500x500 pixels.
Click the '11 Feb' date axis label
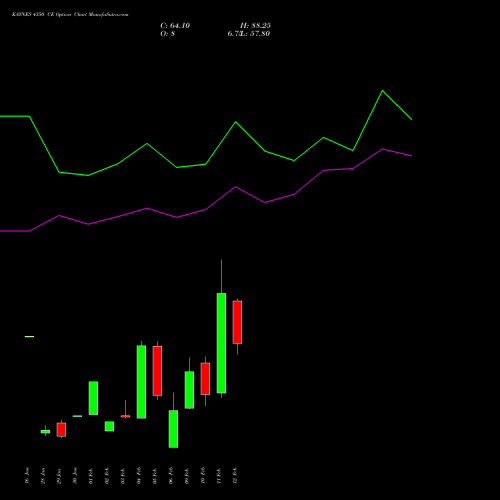(219, 476)
